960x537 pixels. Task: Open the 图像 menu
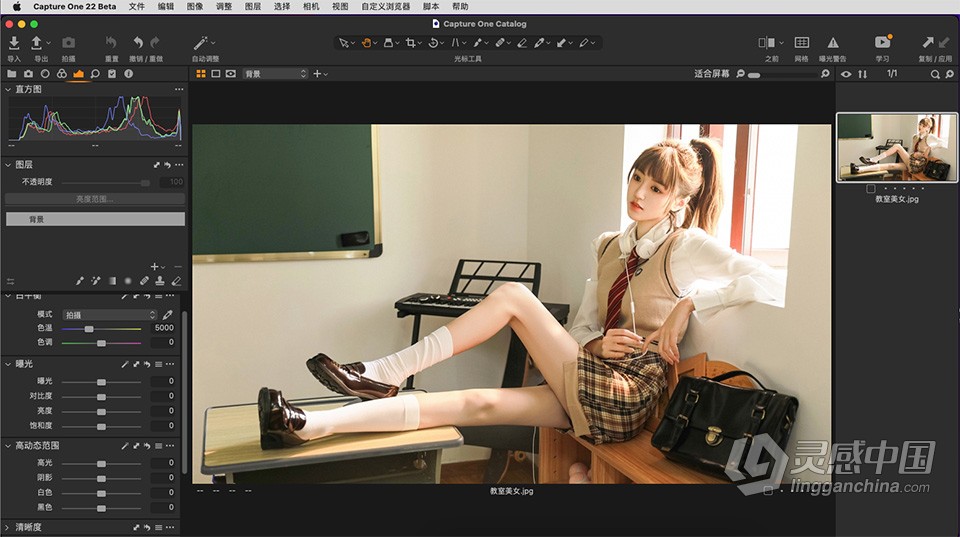click(x=195, y=6)
